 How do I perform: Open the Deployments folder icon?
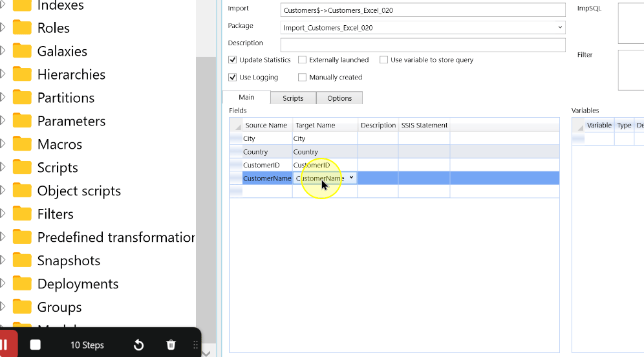pyautogui.click(x=22, y=283)
